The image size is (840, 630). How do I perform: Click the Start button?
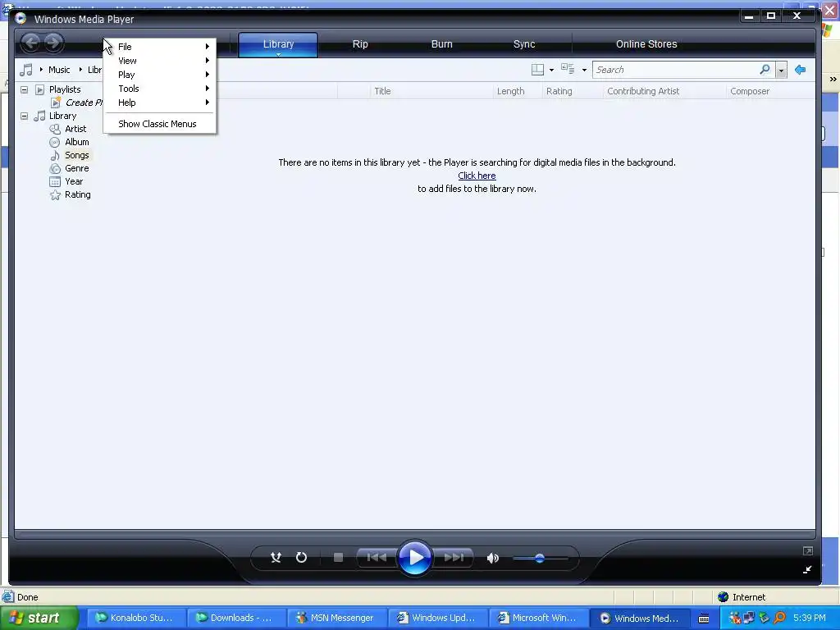39,618
